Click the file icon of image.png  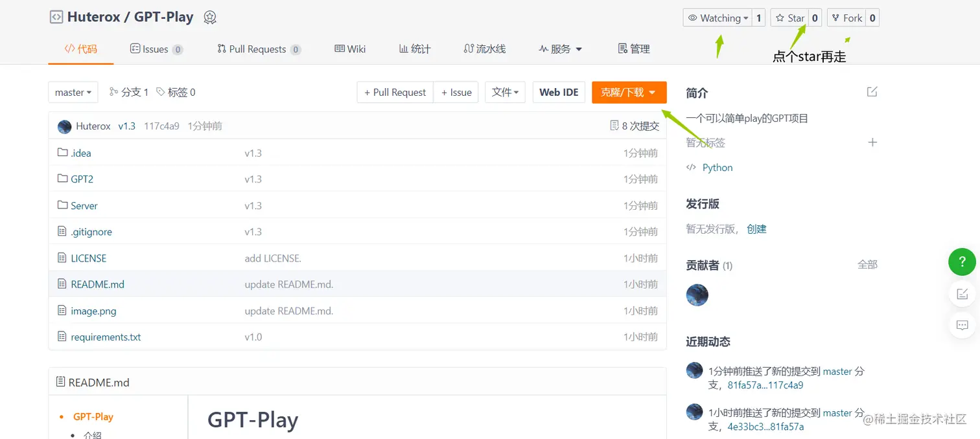point(62,310)
